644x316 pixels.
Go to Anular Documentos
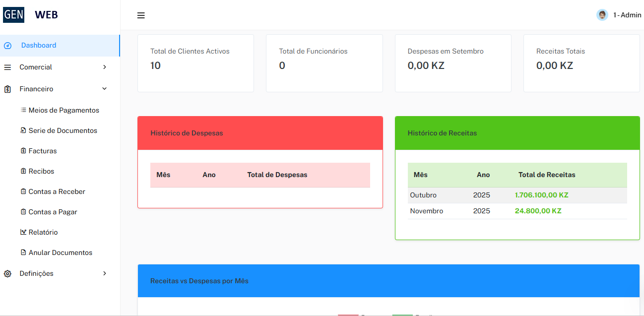tap(61, 253)
